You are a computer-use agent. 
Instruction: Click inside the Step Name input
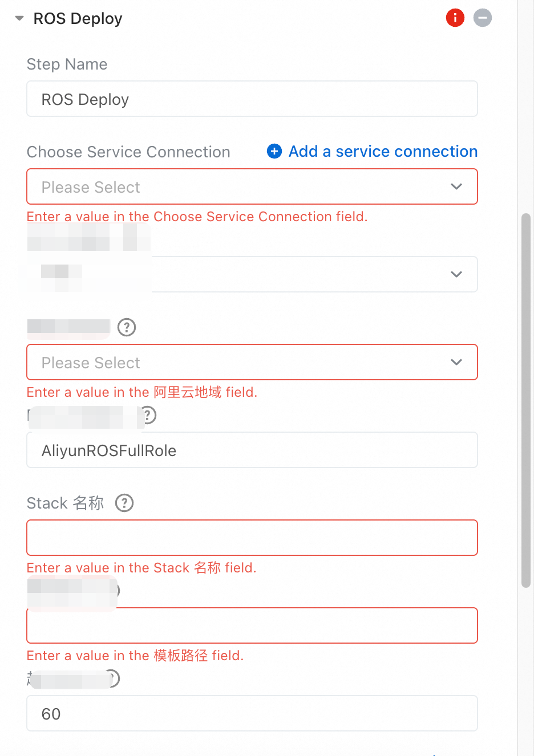tap(252, 99)
